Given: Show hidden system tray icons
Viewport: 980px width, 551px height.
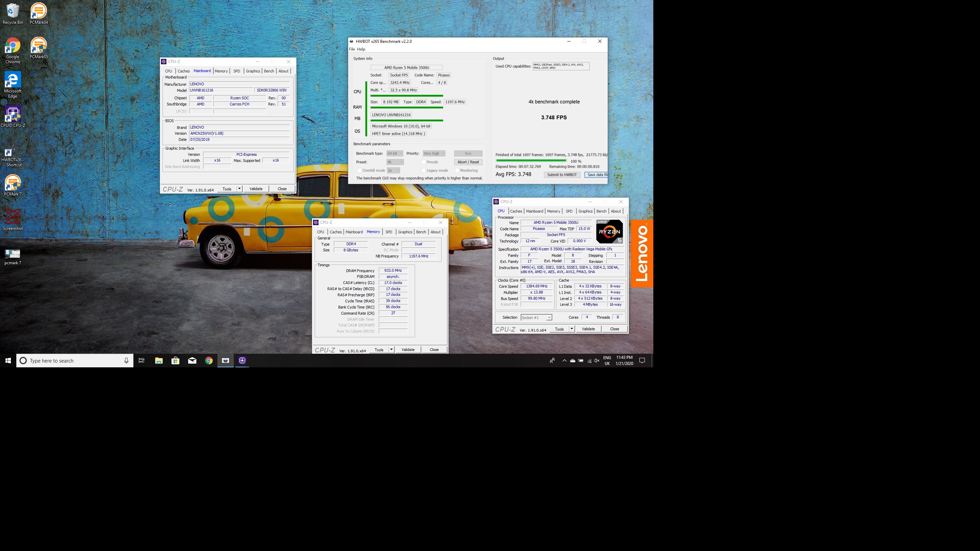Looking at the screenshot, I should 564,361.
